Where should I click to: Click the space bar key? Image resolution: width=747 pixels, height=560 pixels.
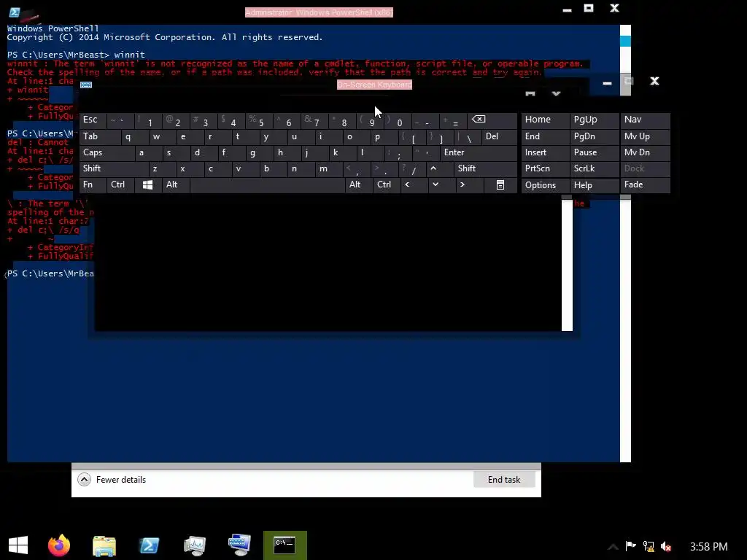click(x=267, y=184)
